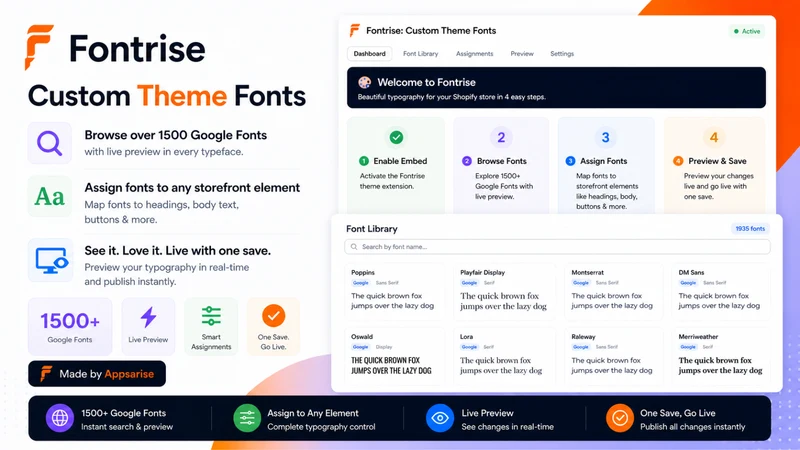Click the Assign Fonts step heading

604,161
